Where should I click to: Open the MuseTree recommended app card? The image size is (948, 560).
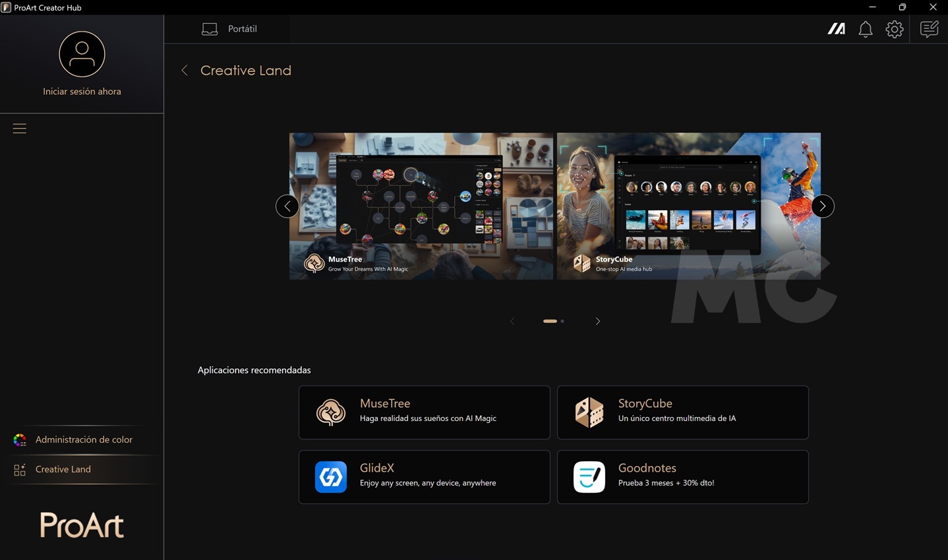(x=425, y=412)
